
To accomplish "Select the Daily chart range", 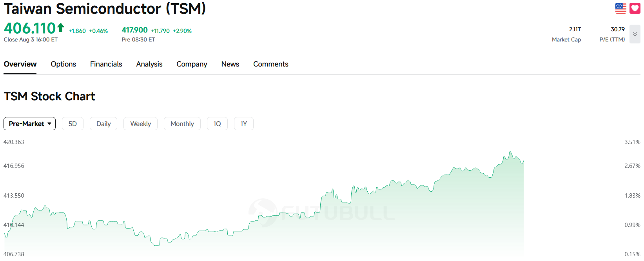I will pos(103,124).
